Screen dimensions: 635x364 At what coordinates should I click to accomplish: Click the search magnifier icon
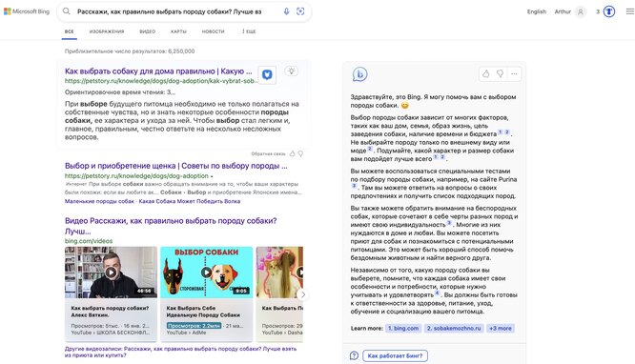tap(67, 11)
